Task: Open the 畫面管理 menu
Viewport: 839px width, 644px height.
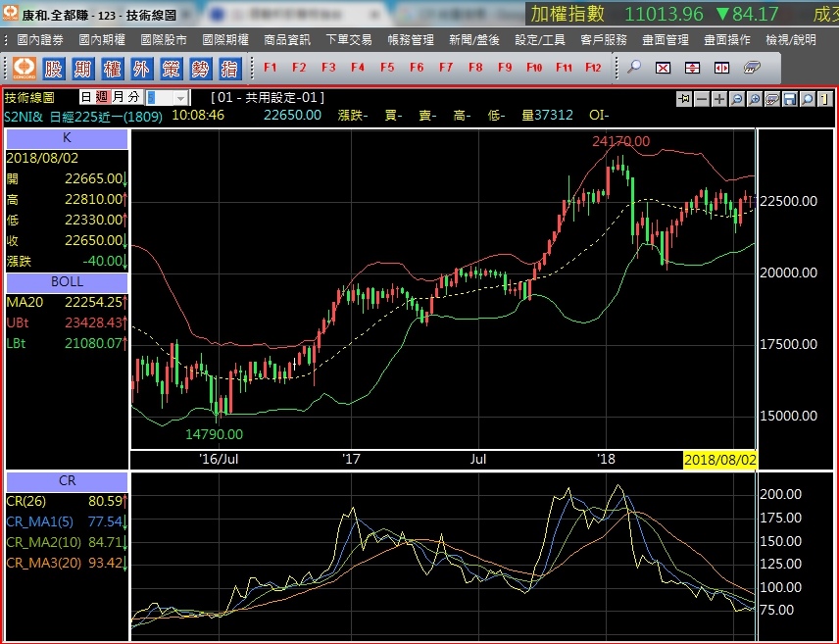Action: [666, 39]
